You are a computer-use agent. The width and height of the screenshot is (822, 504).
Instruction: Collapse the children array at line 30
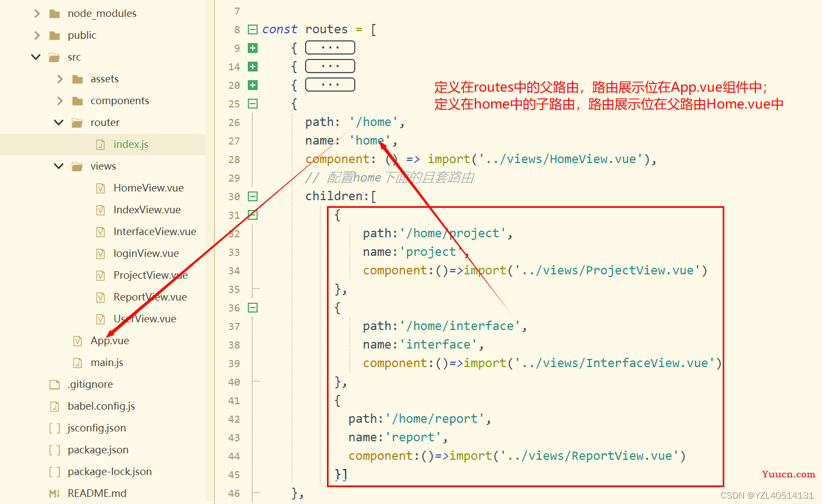click(x=253, y=196)
